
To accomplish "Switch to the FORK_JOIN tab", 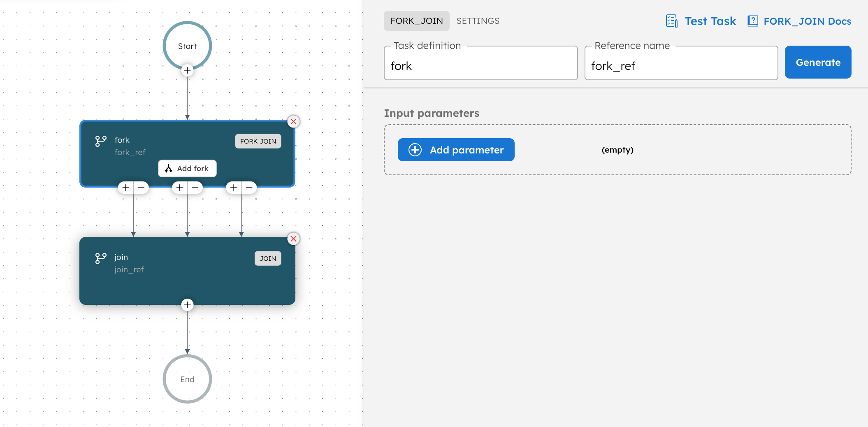I will [417, 21].
